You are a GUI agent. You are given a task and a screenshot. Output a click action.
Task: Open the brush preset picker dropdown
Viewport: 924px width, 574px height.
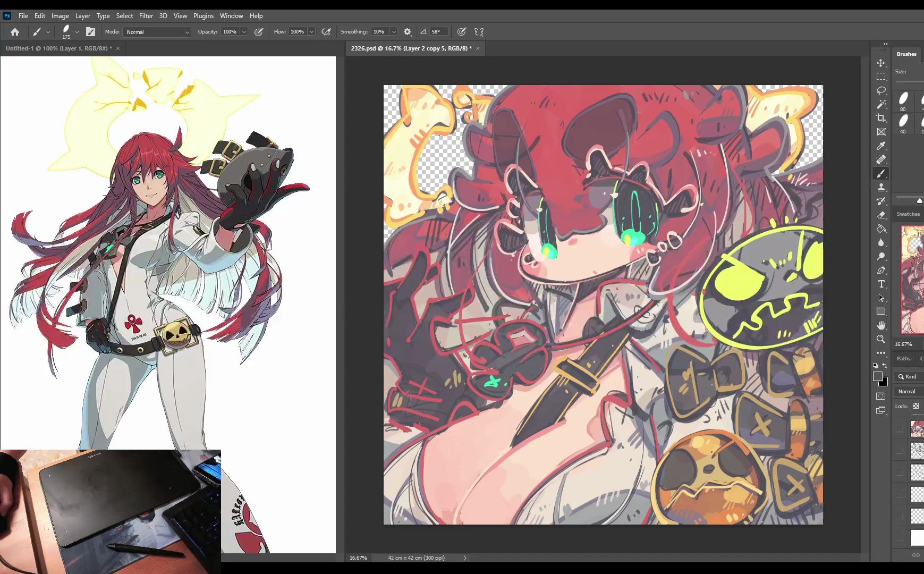pyautogui.click(x=77, y=32)
